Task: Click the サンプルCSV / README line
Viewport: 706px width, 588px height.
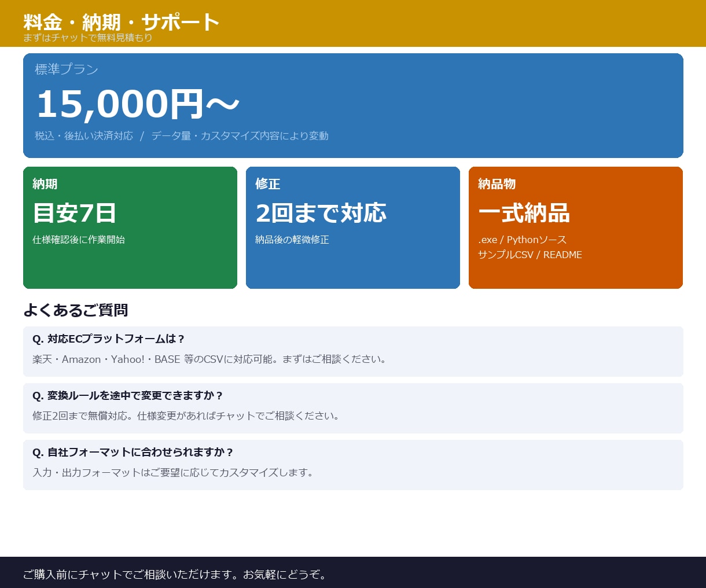Action: pyautogui.click(x=530, y=255)
